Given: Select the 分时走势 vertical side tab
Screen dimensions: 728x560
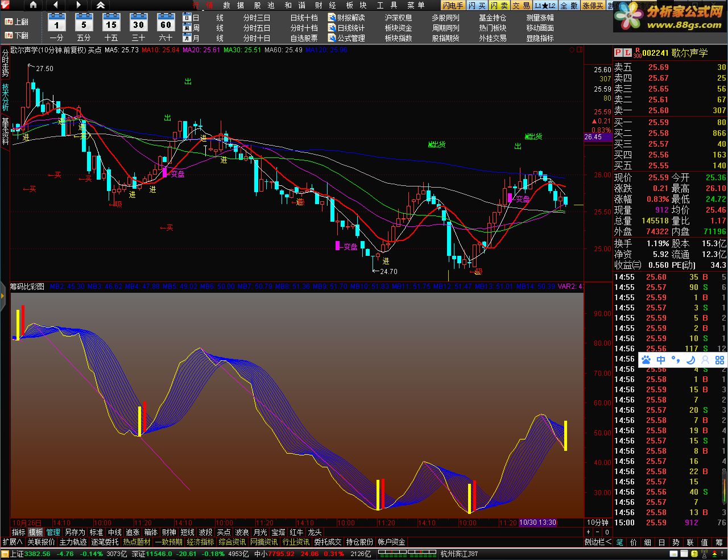Looking at the screenshot, I should point(5,63).
